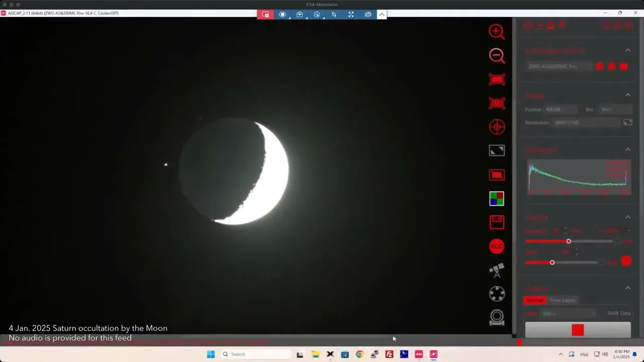Switch to the Time-Lapse capture tab

click(x=562, y=300)
